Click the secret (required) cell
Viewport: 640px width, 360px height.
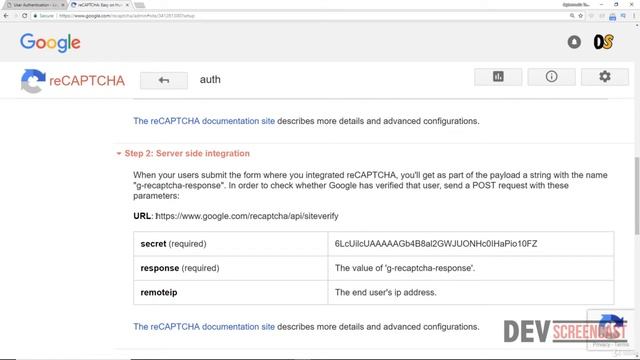[x=231, y=244]
